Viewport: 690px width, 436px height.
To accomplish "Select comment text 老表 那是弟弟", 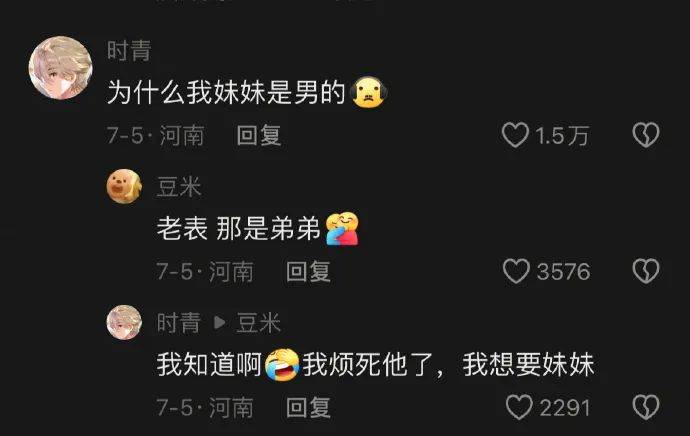I will tap(239, 229).
